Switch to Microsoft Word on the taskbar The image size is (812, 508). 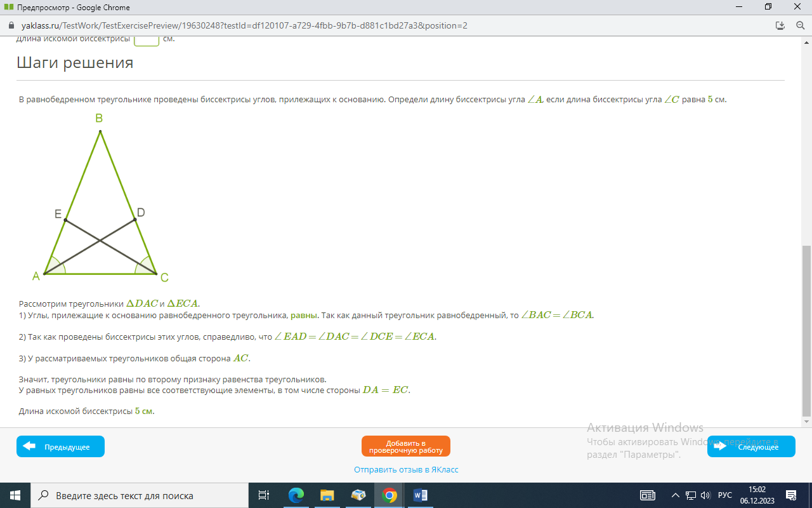pyautogui.click(x=421, y=495)
